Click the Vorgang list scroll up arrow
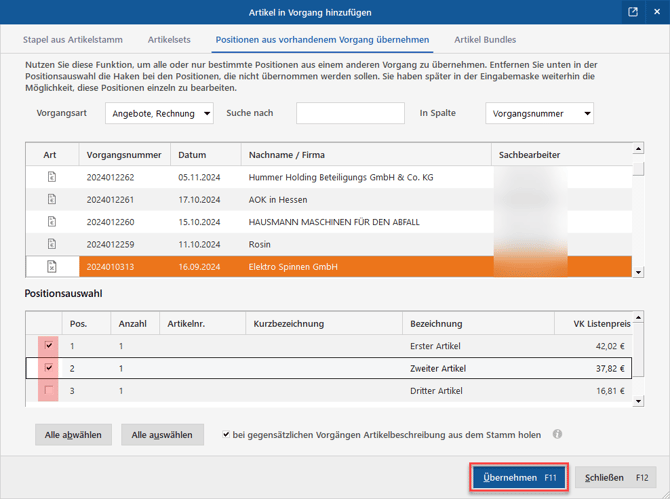Screen dimensions: 670x499 [638, 149]
